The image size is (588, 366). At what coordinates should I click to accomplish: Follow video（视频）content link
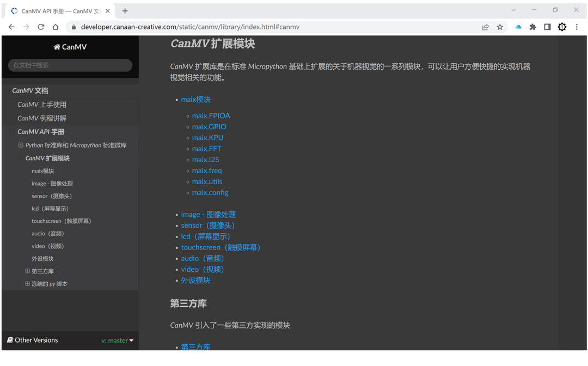click(x=203, y=269)
